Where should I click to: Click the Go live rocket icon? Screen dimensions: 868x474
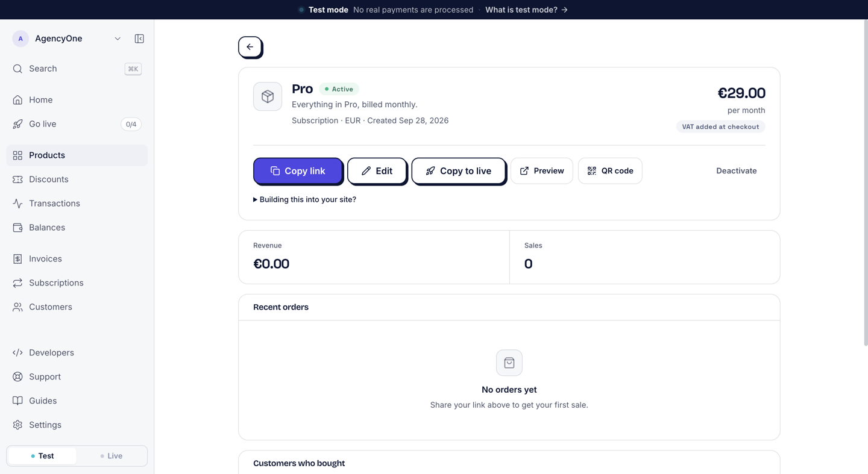17,124
